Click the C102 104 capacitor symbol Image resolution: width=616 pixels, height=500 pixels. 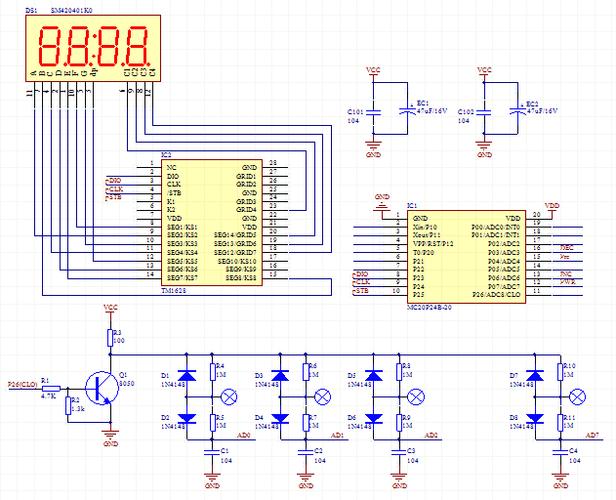[x=483, y=112]
